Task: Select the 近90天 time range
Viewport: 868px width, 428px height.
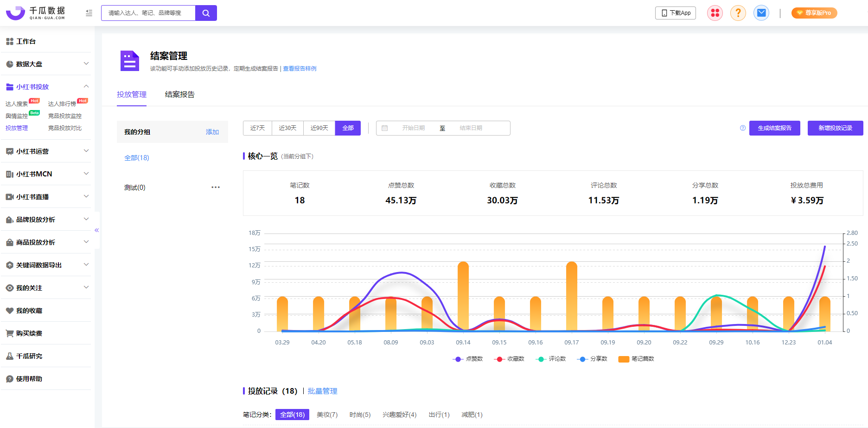Action: click(319, 128)
